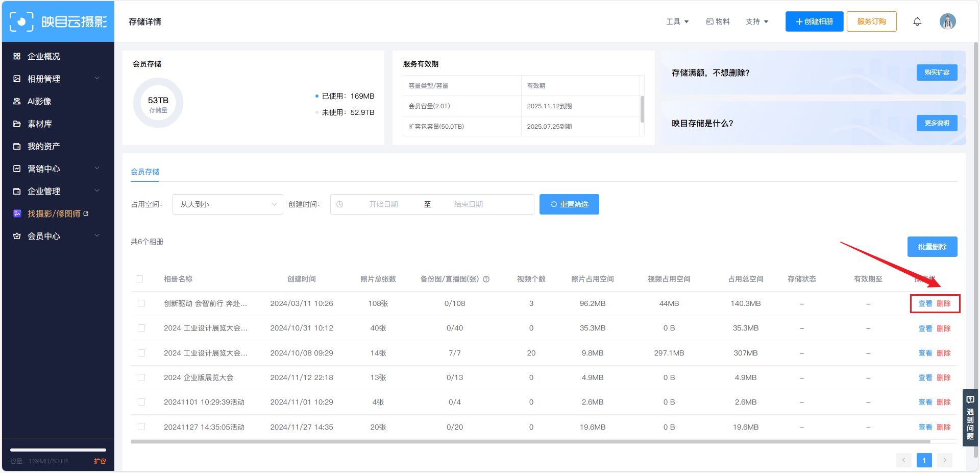Click the 购买扩容 button
Viewport: 980px width, 473px height.
(937, 73)
